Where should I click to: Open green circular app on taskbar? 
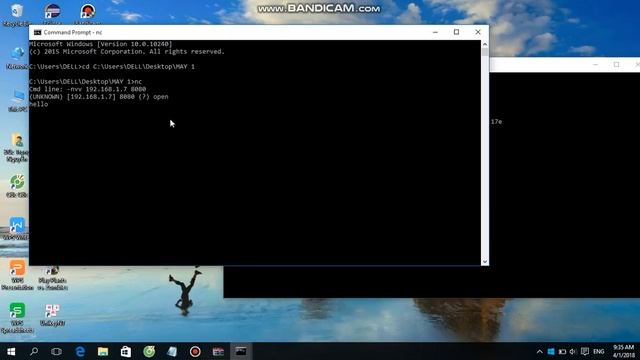coord(149,351)
